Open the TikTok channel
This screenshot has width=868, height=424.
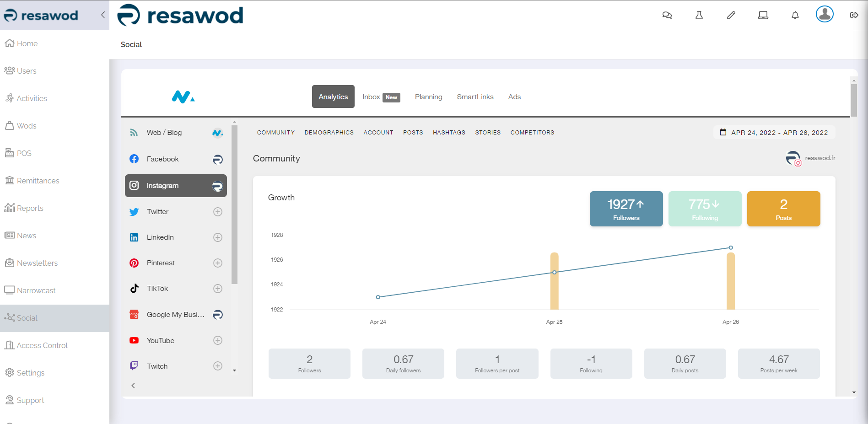tap(157, 288)
